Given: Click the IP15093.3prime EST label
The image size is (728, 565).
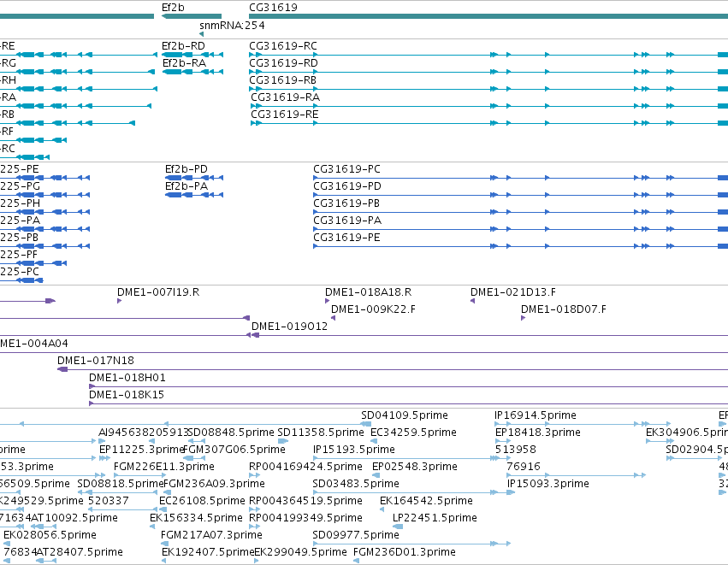Looking at the screenshot, I should point(547,485).
